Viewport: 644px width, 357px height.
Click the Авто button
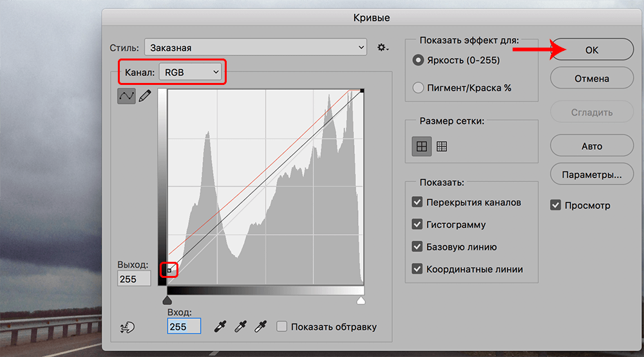[592, 146]
